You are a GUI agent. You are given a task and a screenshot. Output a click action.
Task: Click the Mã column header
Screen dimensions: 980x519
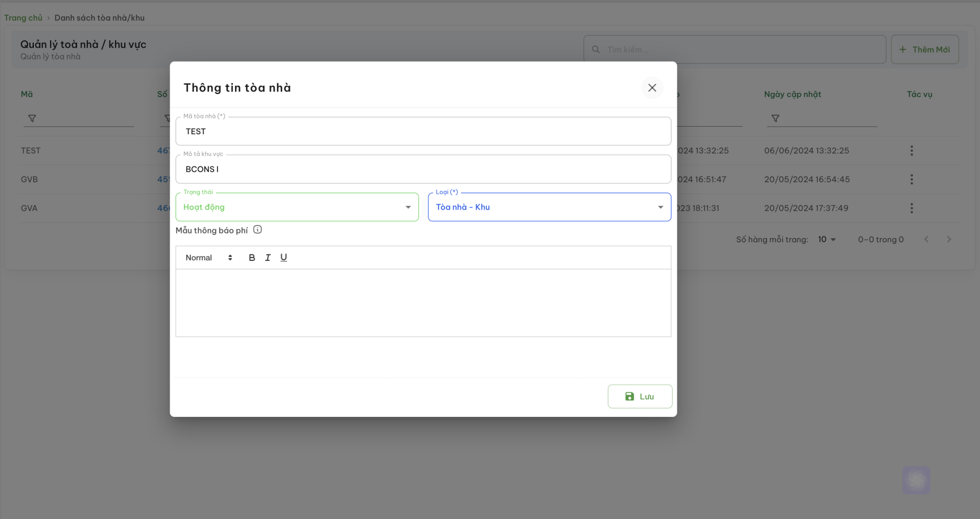[27, 94]
